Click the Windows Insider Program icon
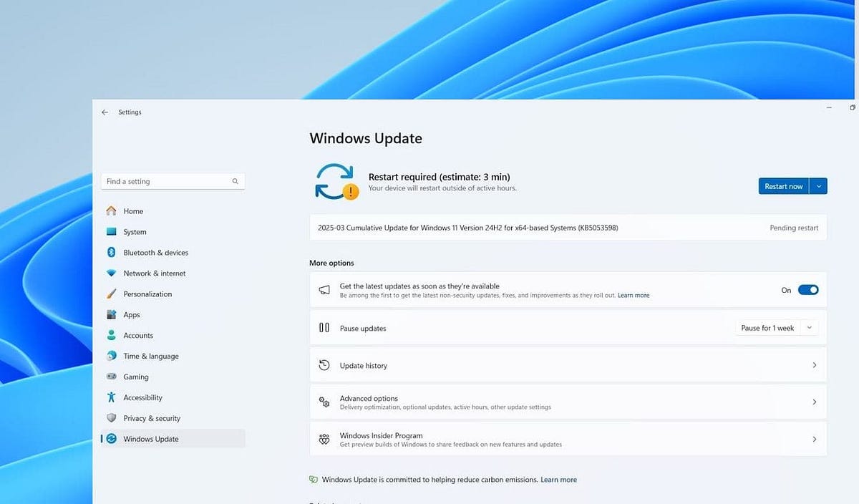Screen dimensions: 859x504 [324, 440]
